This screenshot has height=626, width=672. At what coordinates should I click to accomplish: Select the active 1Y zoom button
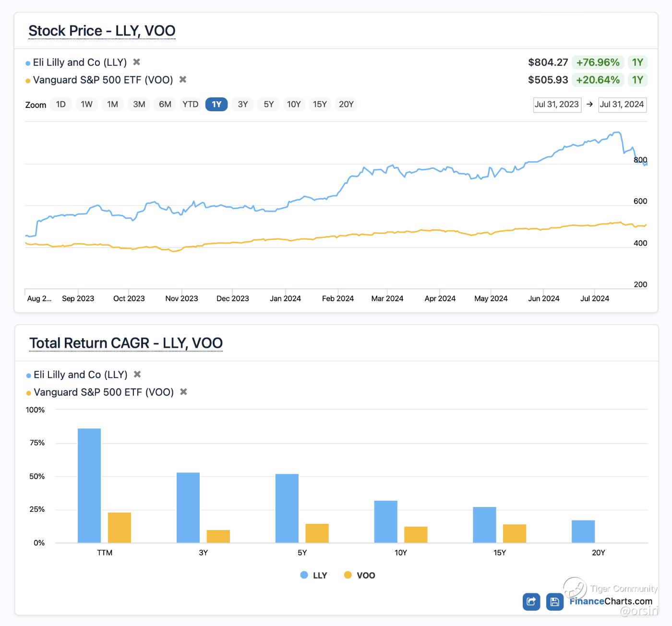pyautogui.click(x=216, y=105)
